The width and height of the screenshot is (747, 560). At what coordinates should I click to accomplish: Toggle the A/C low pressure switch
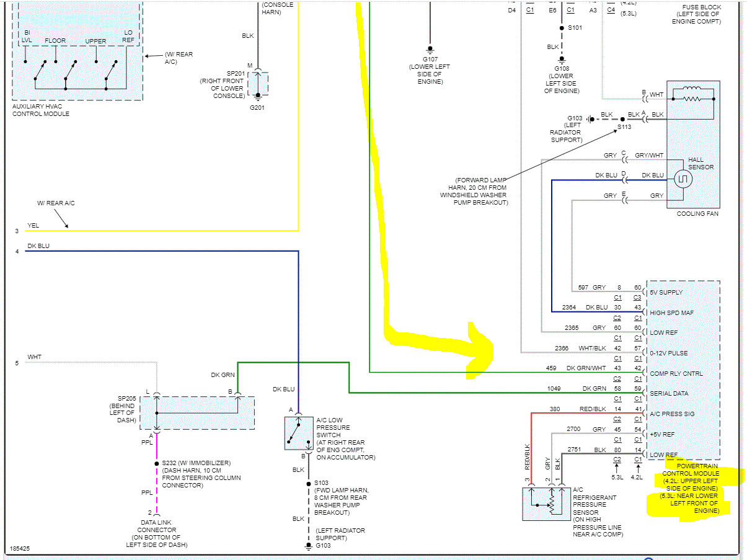pos(298,432)
